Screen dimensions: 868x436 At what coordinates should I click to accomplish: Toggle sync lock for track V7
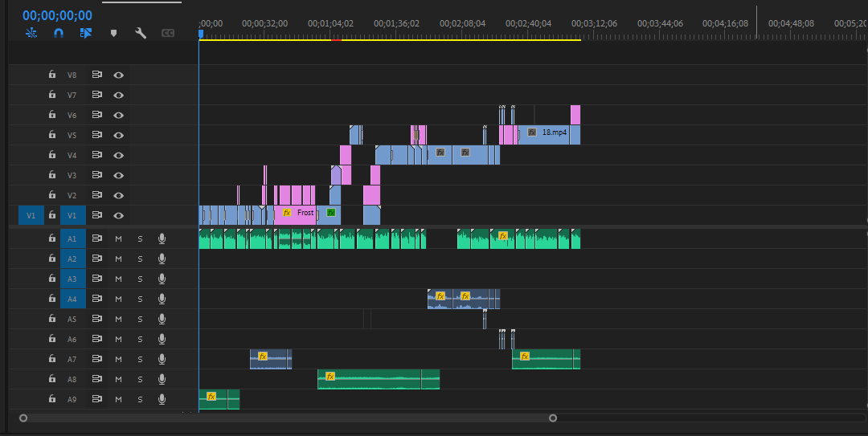click(x=97, y=95)
